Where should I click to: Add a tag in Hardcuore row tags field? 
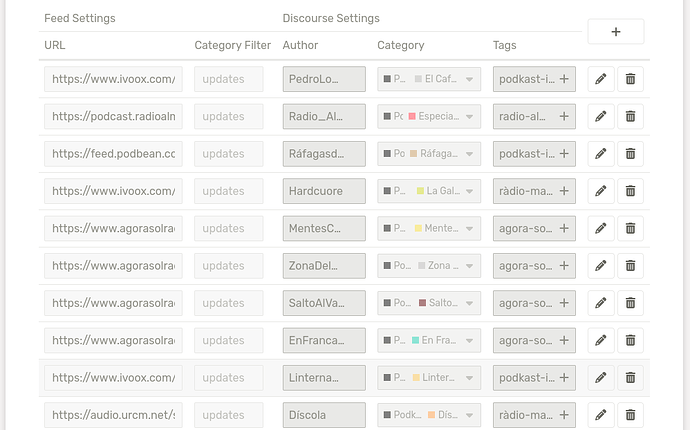click(564, 191)
